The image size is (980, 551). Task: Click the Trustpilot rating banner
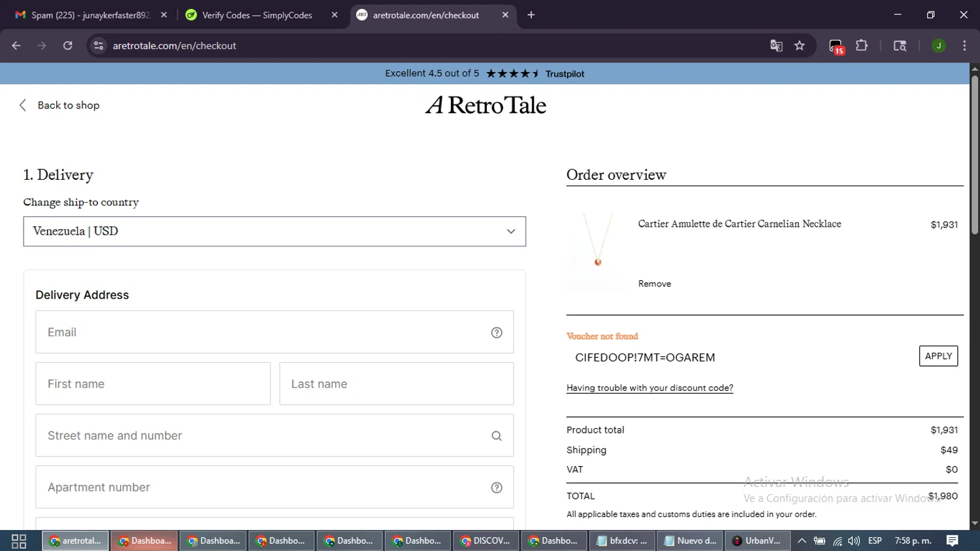[485, 73]
